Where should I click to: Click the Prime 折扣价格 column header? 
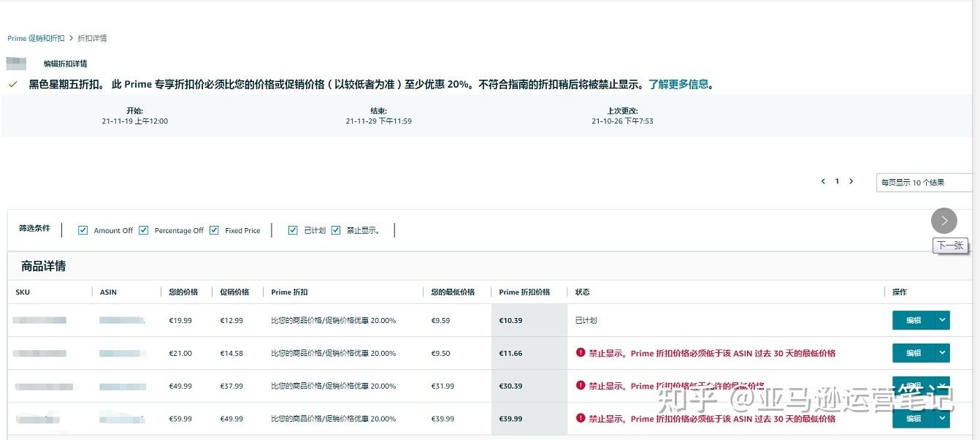524,292
